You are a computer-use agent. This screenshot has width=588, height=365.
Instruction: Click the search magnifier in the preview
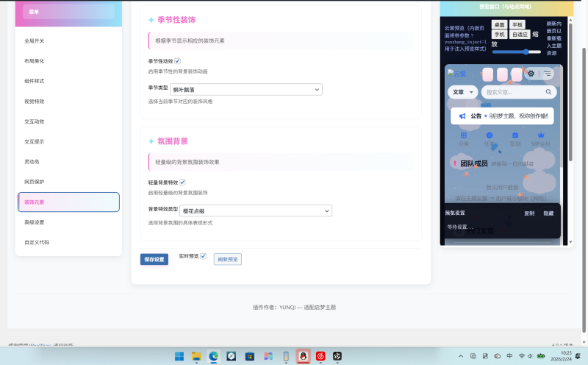coord(548,92)
